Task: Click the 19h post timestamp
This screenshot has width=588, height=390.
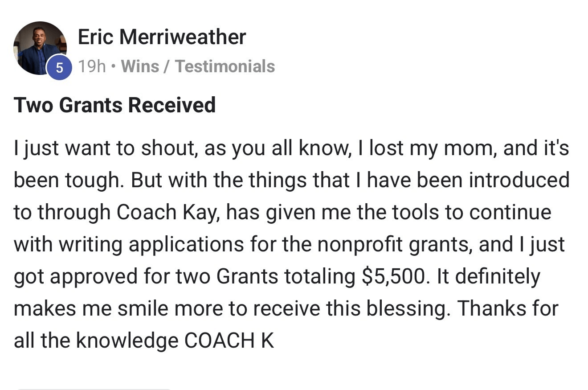Action: pyautogui.click(x=92, y=66)
